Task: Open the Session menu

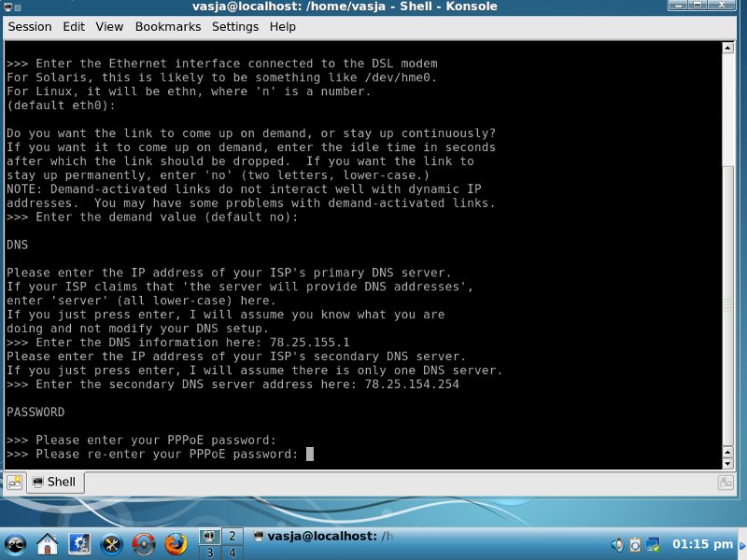Action: (30, 27)
